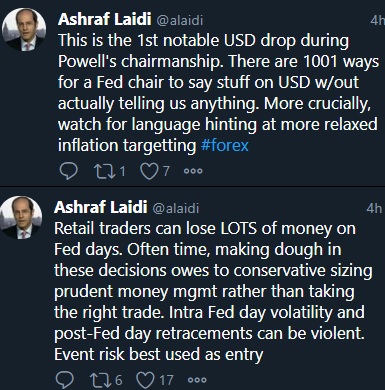This screenshot has height=390, width=385.
Task: Reply to the first tweet about USD drop
Action: click(69, 171)
